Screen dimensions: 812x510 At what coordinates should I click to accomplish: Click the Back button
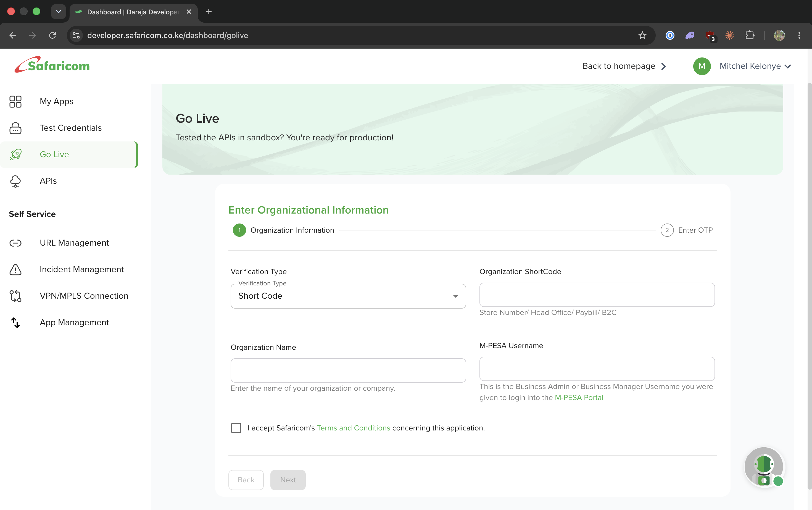246,480
